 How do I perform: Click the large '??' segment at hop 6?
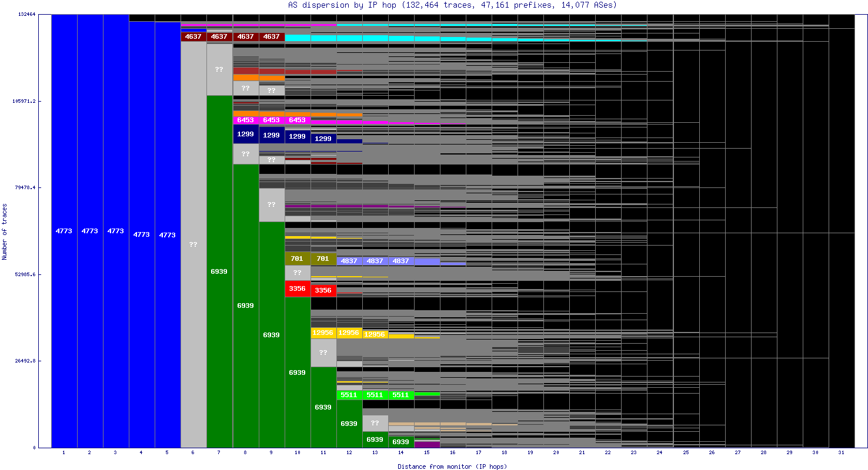(x=193, y=244)
